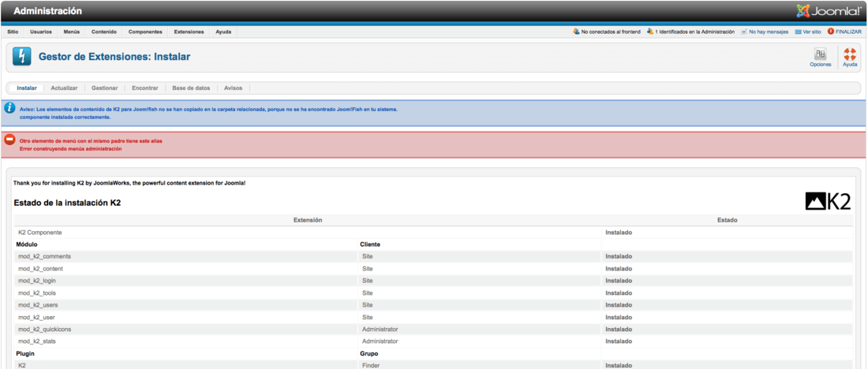Click the administration logged-in users icon
The width and height of the screenshot is (868, 369).
point(650,32)
